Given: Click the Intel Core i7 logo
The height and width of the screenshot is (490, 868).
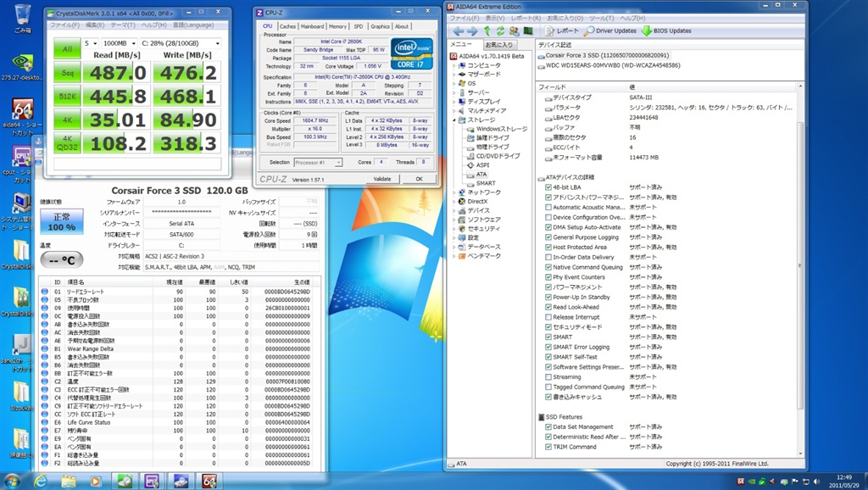Looking at the screenshot, I should (411, 53).
